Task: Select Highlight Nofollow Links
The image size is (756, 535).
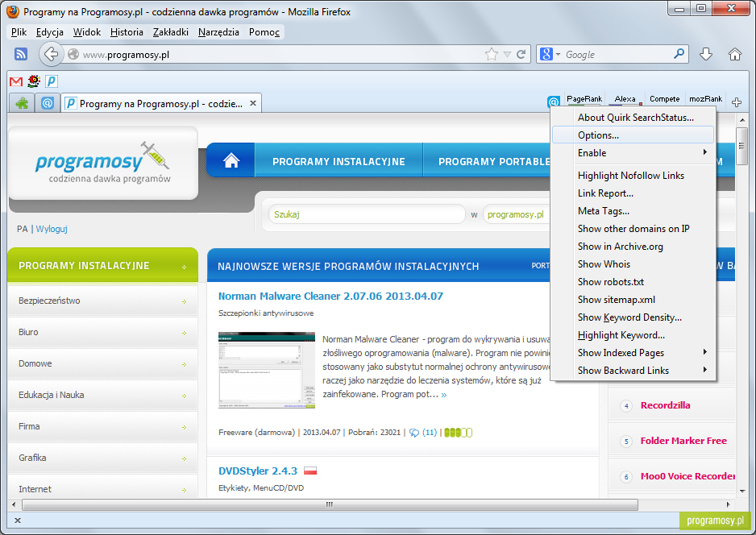Action: 633,176
